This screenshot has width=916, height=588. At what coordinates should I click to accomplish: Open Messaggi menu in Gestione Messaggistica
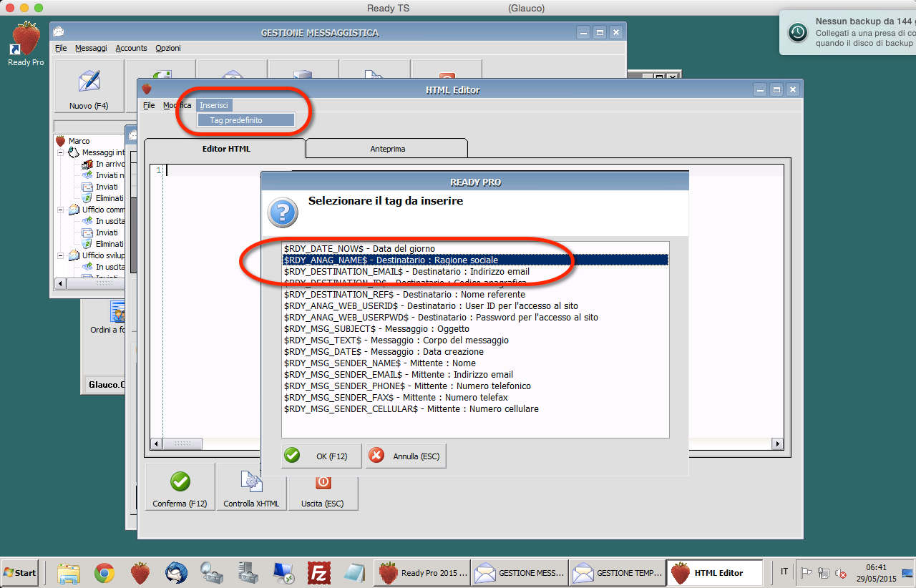pos(91,48)
